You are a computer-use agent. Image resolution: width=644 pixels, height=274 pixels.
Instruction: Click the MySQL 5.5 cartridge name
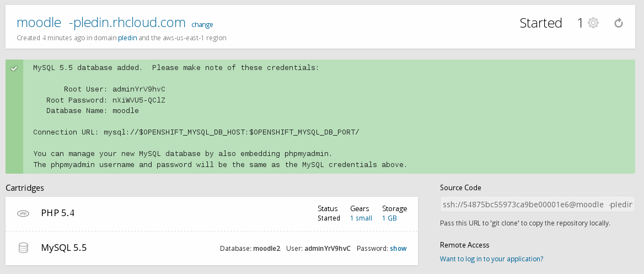(x=64, y=248)
